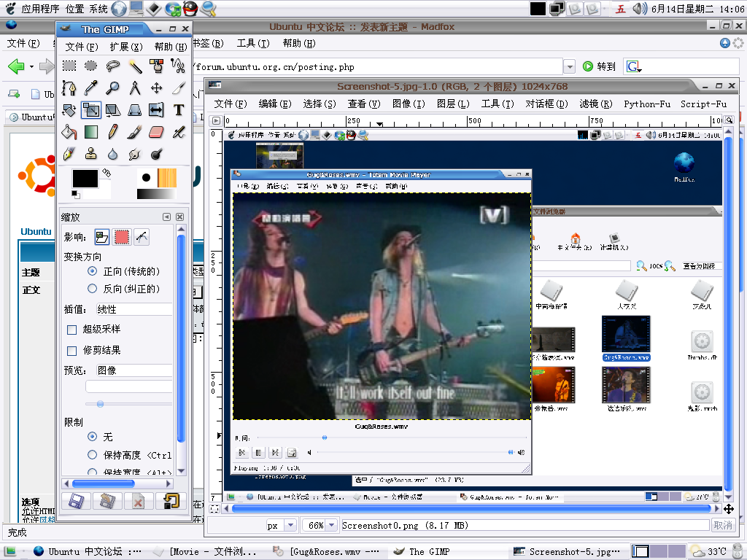Switch to Gug&Roses.wmv taskbar entry
The image size is (747, 560).
pos(328,551)
